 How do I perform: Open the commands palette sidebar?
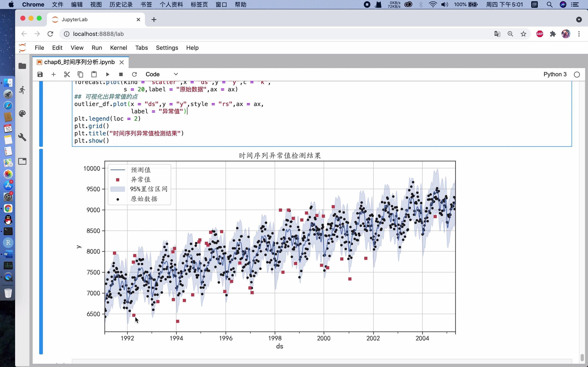(x=22, y=114)
